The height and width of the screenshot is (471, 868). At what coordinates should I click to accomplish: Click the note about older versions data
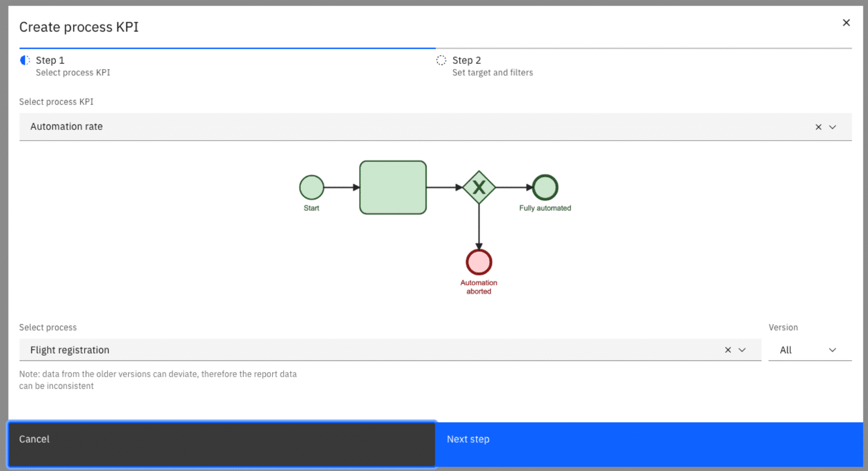pos(158,380)
